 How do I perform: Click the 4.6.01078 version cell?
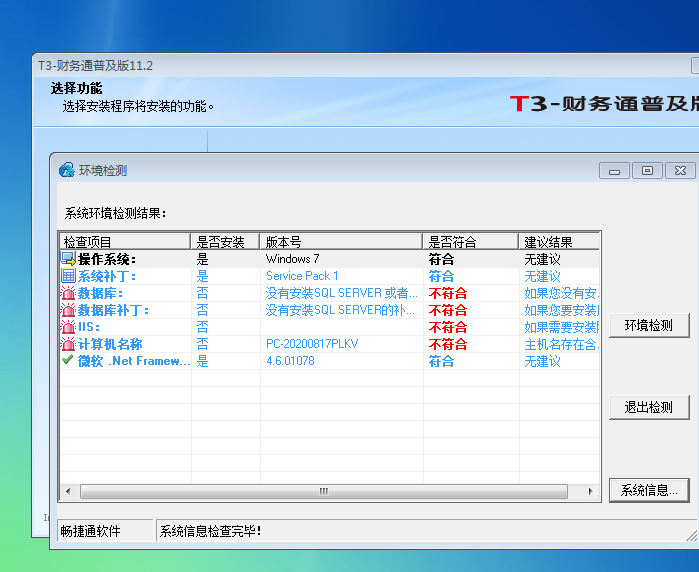pos(290,361)
